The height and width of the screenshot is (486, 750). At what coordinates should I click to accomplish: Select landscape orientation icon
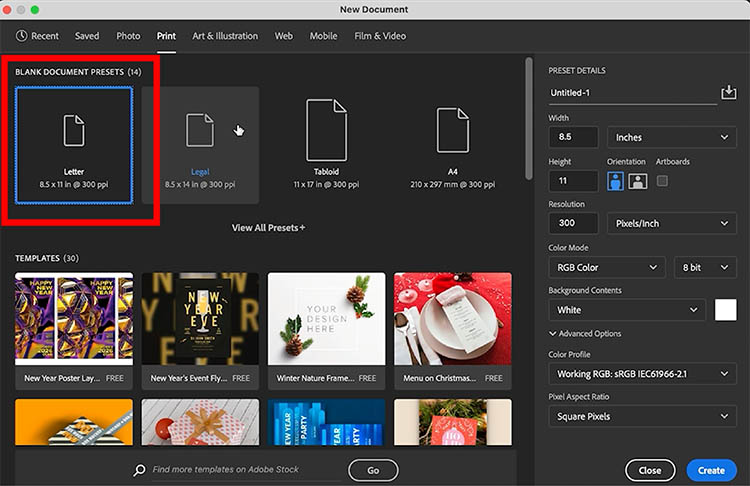coord(637,181)
